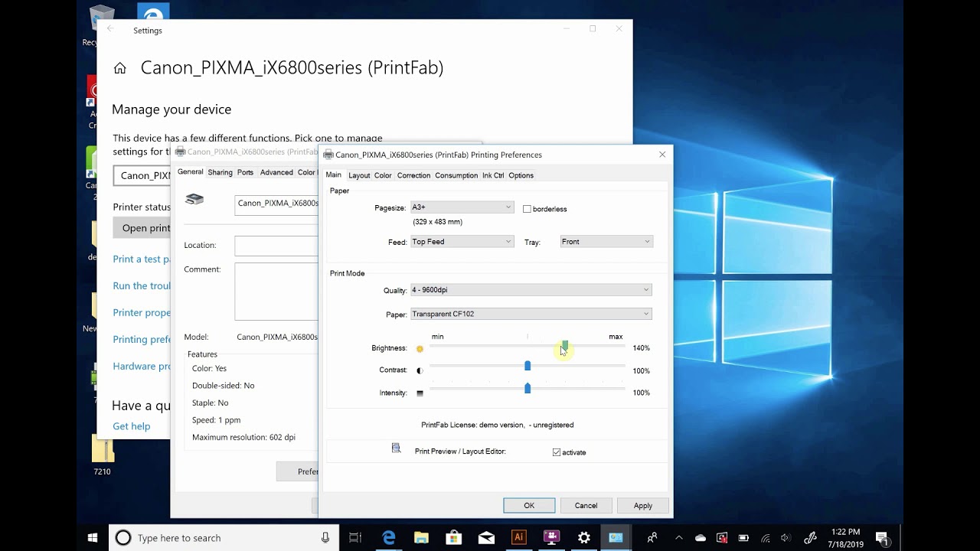Go back with the Settings back arrow

click(110, 29)
